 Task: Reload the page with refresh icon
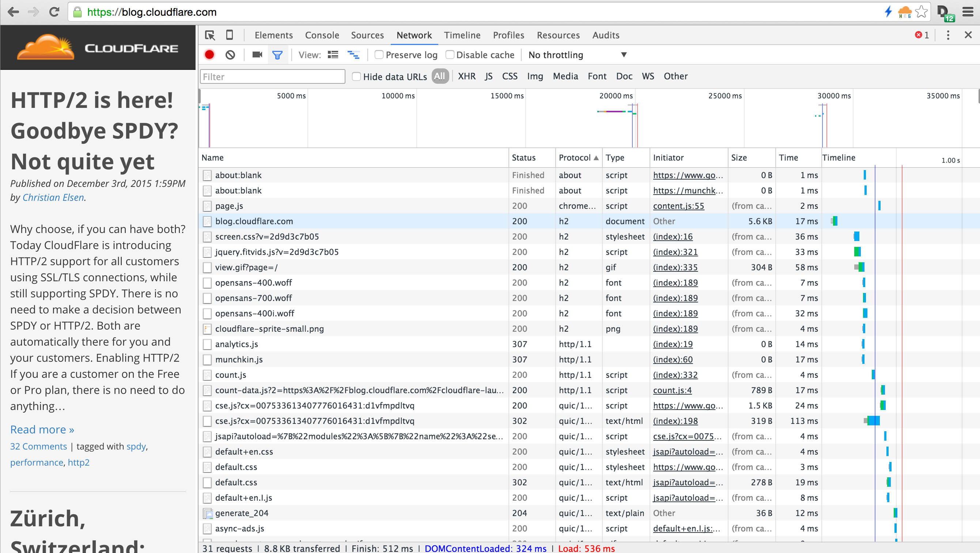pos(54,12)
